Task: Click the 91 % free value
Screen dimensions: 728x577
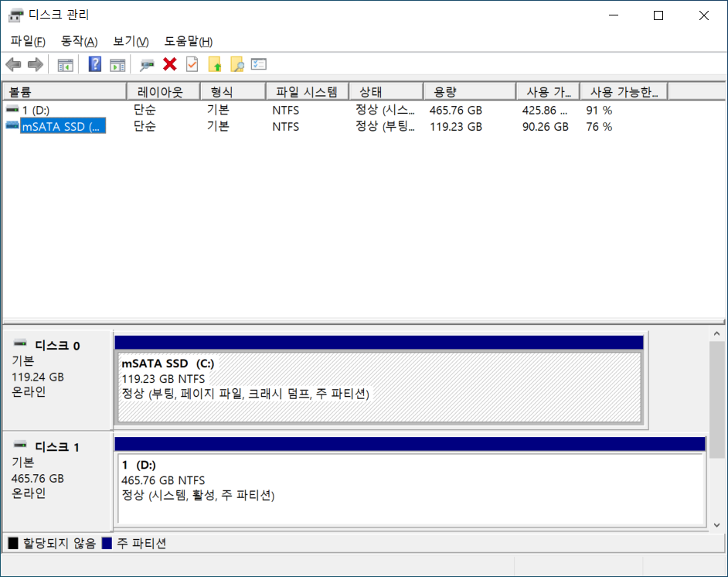Action: [x=599, y=111]
